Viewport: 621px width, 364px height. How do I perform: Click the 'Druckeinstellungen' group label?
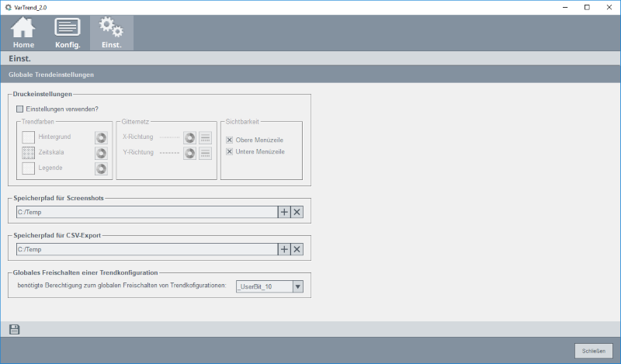click(43, 94)
